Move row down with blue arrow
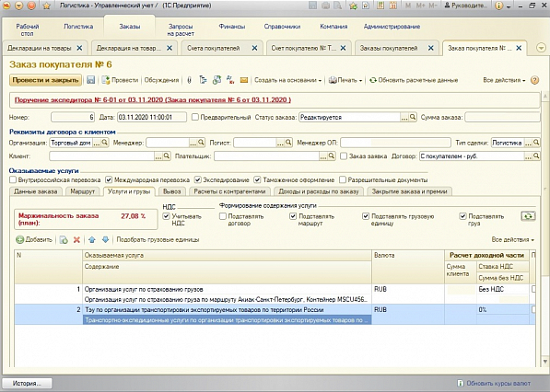 pyautogui.click(x=105, y=240)
